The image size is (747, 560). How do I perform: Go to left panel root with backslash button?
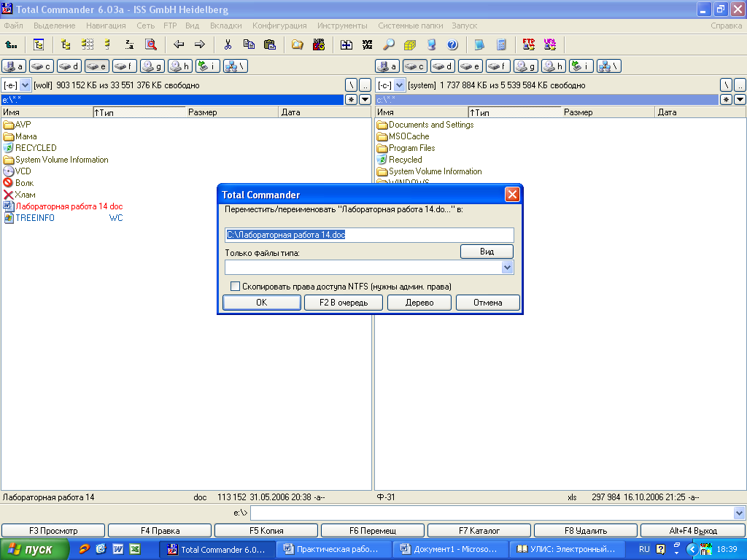pyautogui.click(x=351, y=85)
